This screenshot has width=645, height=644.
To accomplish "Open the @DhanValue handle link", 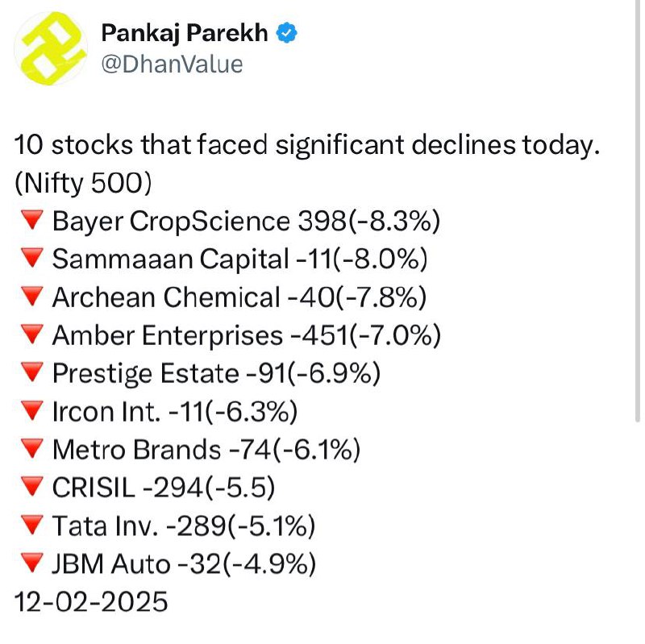I will pyautogui.click(x=172, y=64).
